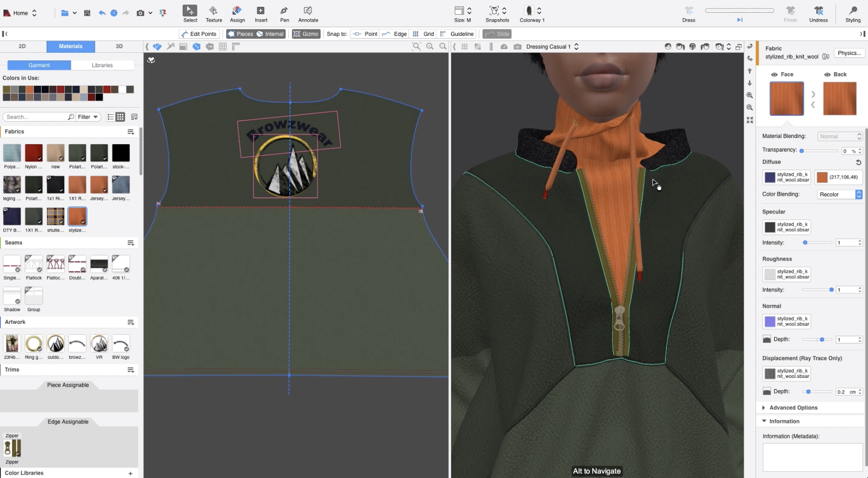Click the Zipper trim thumbnail
This screenshot has height=478, width=868.
12,448
